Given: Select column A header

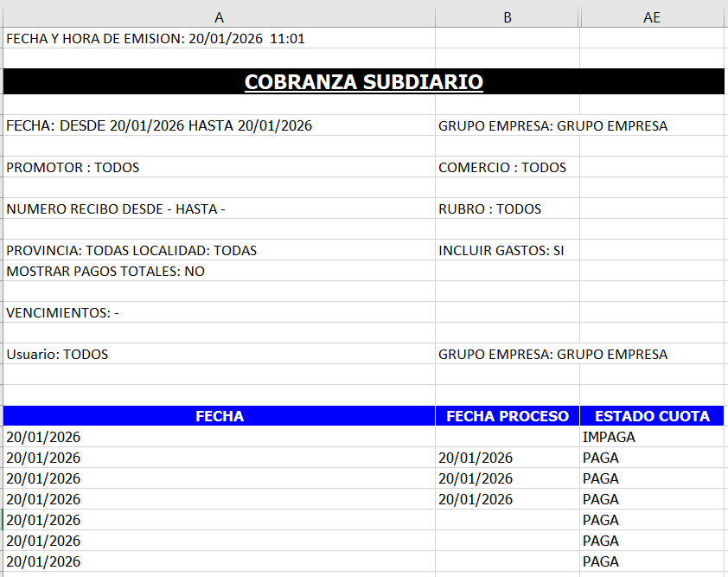Looking at the screenshot, I should click(x=219, y=17).
